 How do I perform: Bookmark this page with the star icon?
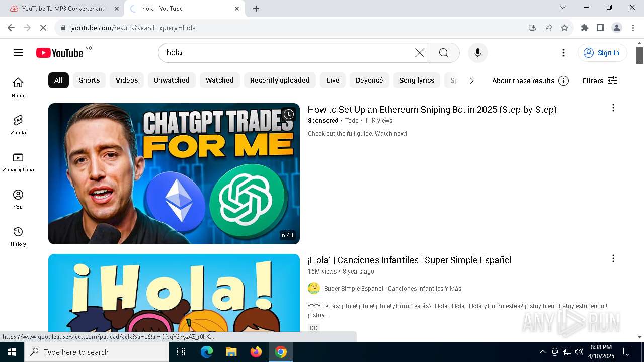[565, 28]
